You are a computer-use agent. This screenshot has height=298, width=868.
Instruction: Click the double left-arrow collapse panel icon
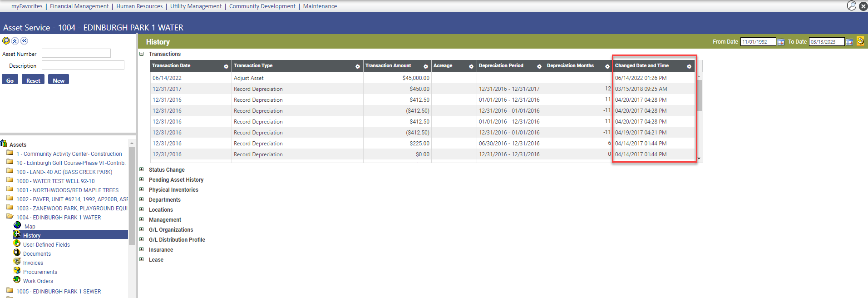tap(24, 41)
